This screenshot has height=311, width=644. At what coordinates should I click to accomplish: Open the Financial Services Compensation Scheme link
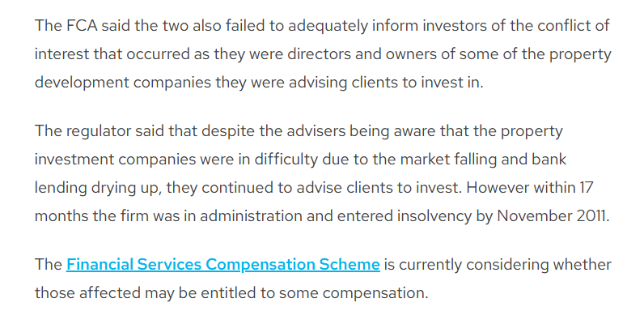click(x=223, y=265)
